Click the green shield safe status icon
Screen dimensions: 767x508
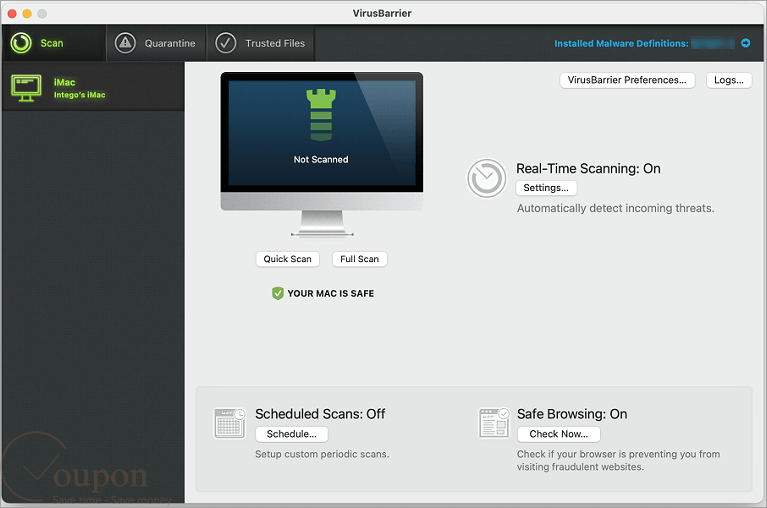click(277, 293)
